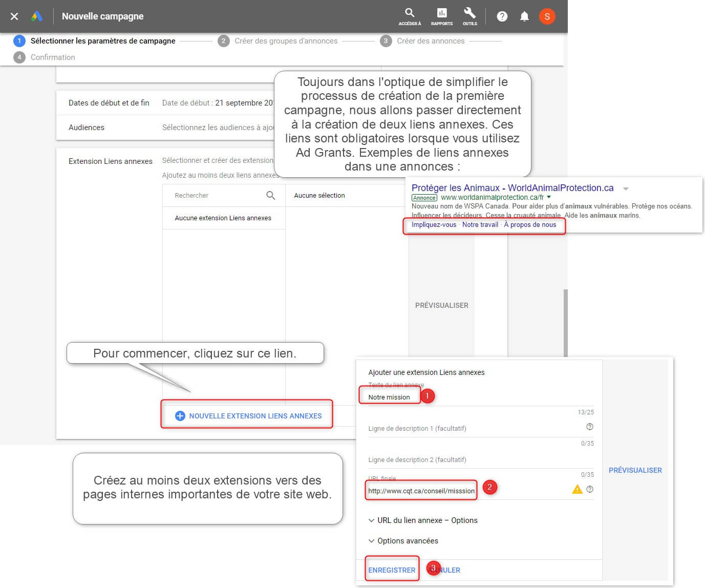Open the account avatar S

(547, 16)
